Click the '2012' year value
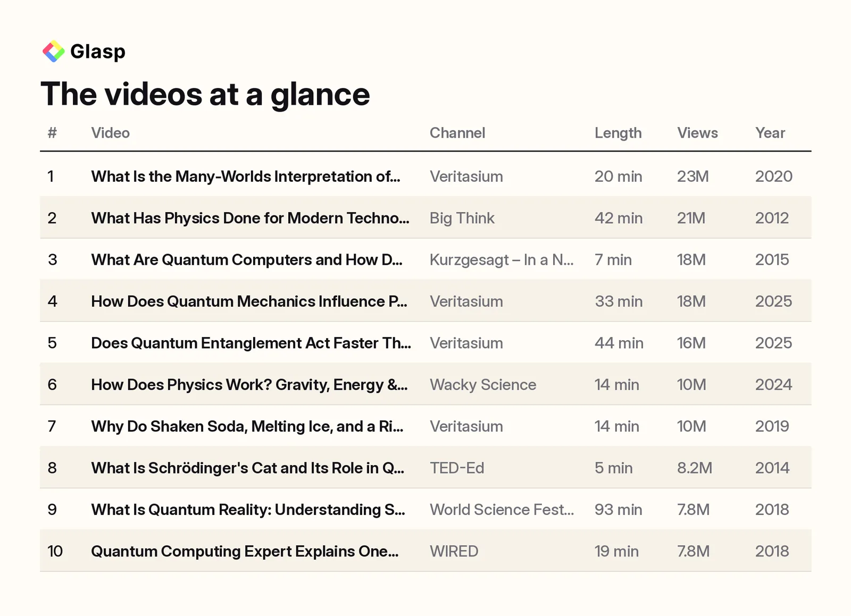Image resolution: width=851 pixels, height=616 pixels. (x=772, y=218)
